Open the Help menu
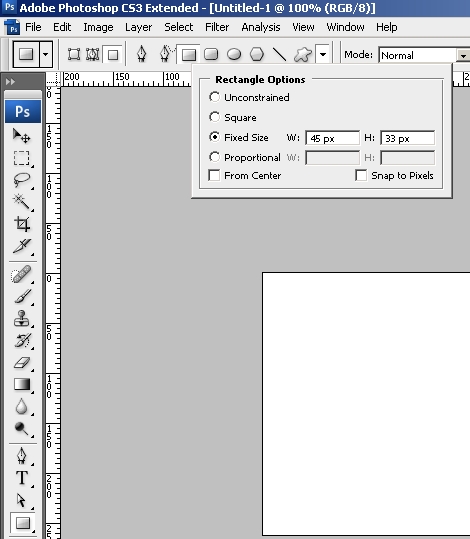 [x=386, y=27]
